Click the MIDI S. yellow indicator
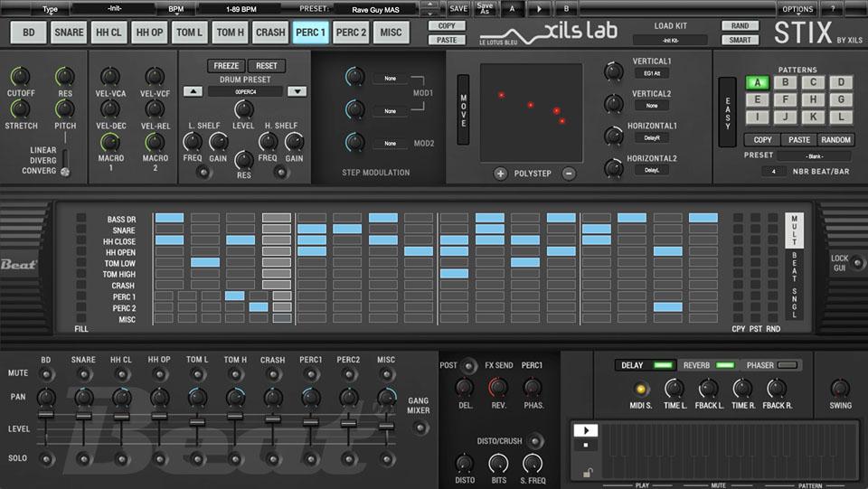This screenshot has width=868, height=489. (643, 390)
